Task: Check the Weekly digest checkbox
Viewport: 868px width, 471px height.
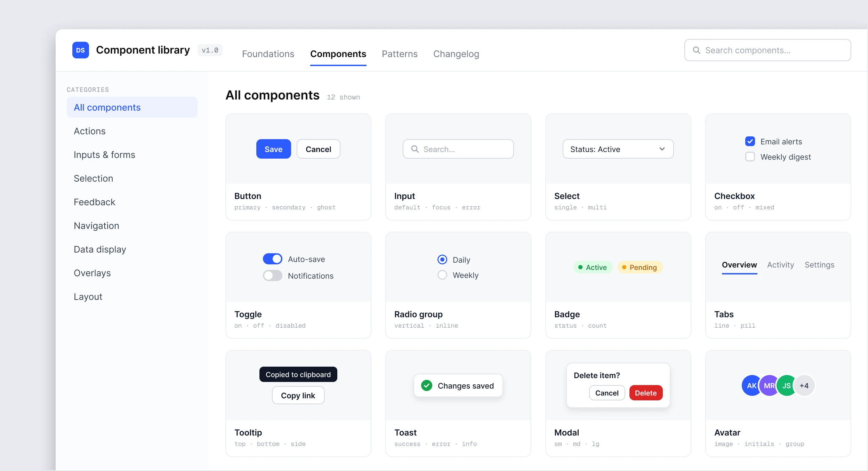Action: [x=750, y=157]
